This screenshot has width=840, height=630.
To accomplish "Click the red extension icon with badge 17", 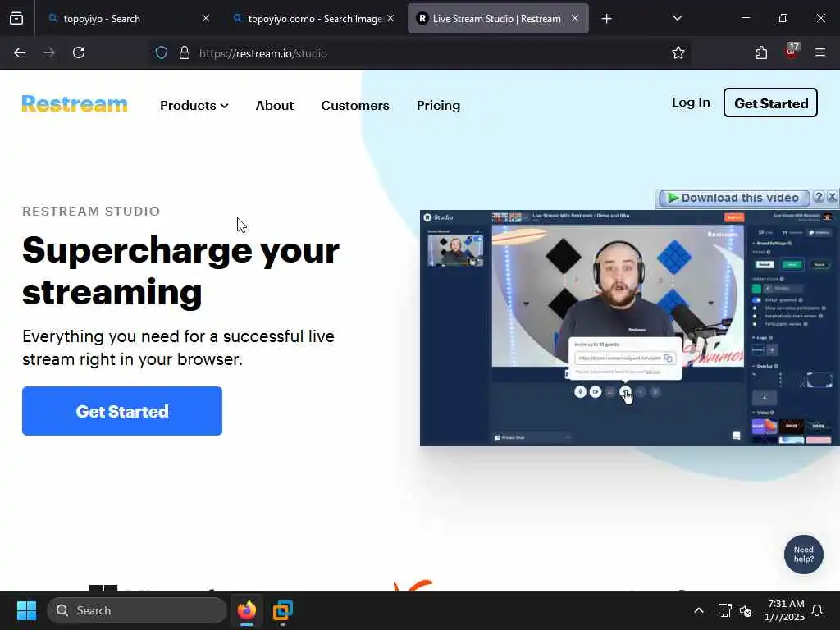I will [x=792, y=52].
